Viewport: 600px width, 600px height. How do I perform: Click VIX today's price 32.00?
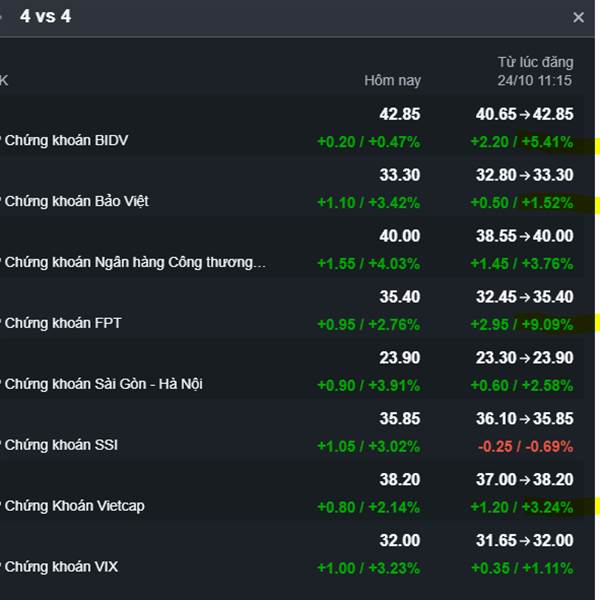tap(400, 540)
